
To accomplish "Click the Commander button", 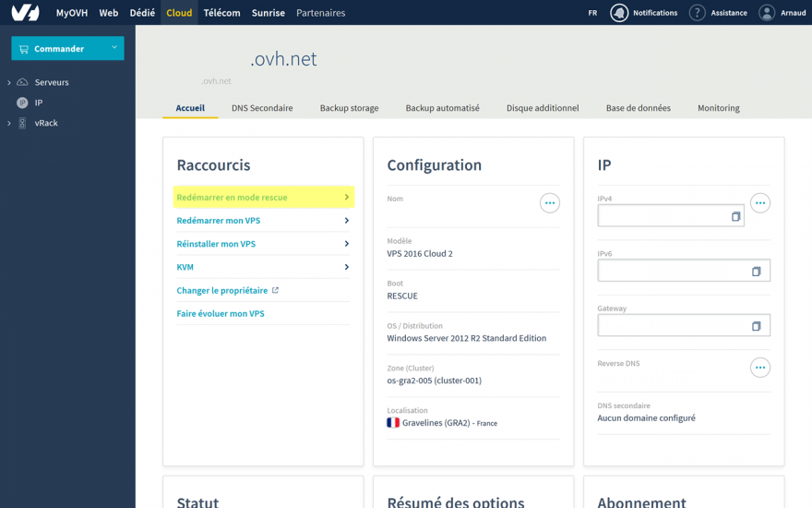I will pos(68,48).
